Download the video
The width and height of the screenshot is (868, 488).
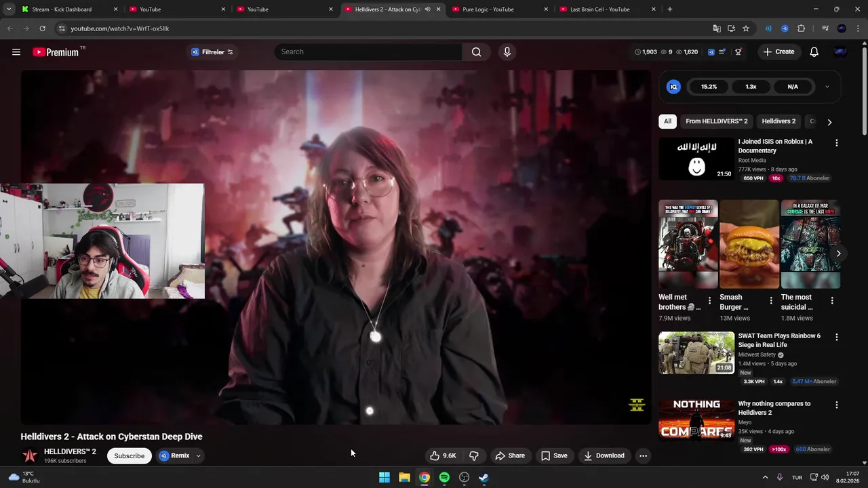tap(604, 455)
